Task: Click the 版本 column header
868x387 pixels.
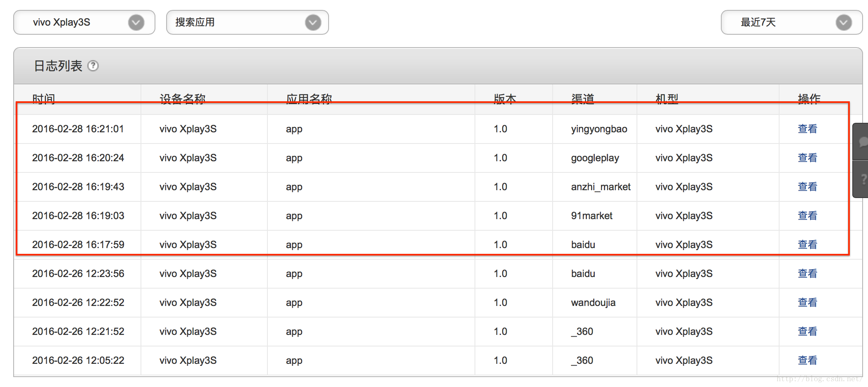Action: [x=505, y=99]
